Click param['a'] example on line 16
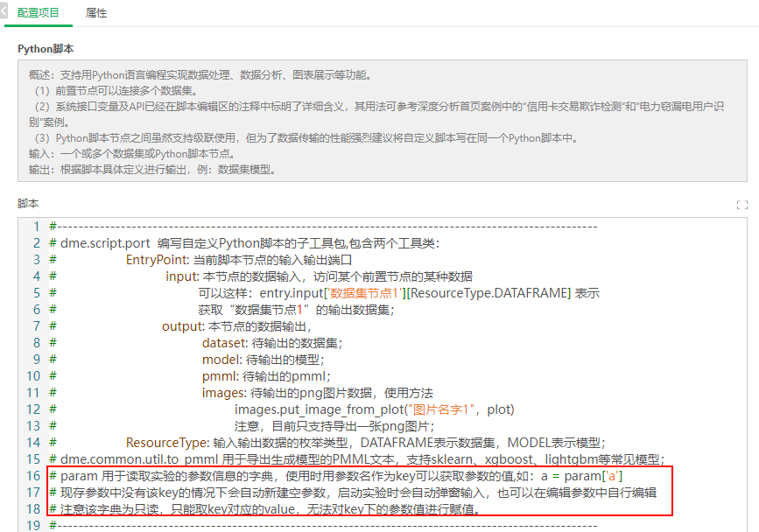The image size is (759, 532). [591, 476]
